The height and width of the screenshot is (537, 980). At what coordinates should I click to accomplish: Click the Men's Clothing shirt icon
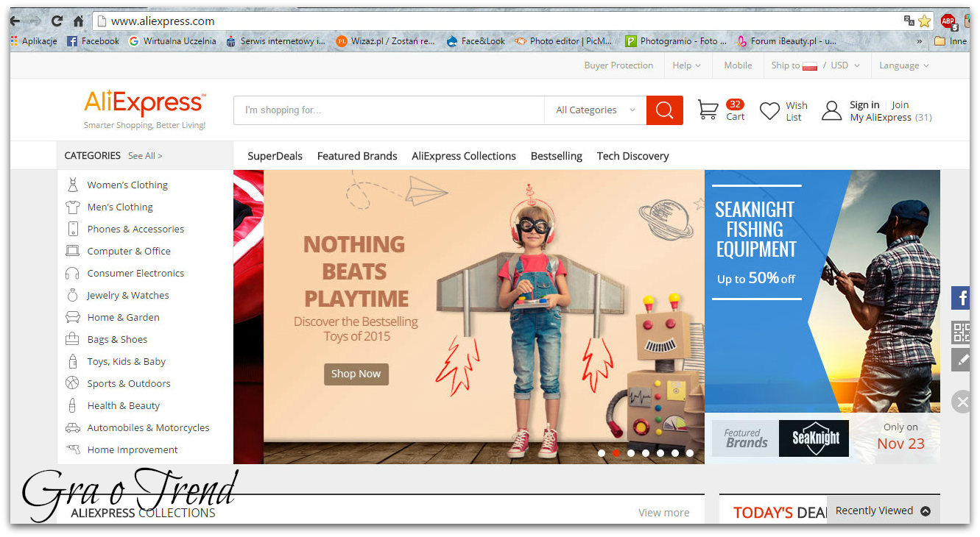(x=72, y=207)
